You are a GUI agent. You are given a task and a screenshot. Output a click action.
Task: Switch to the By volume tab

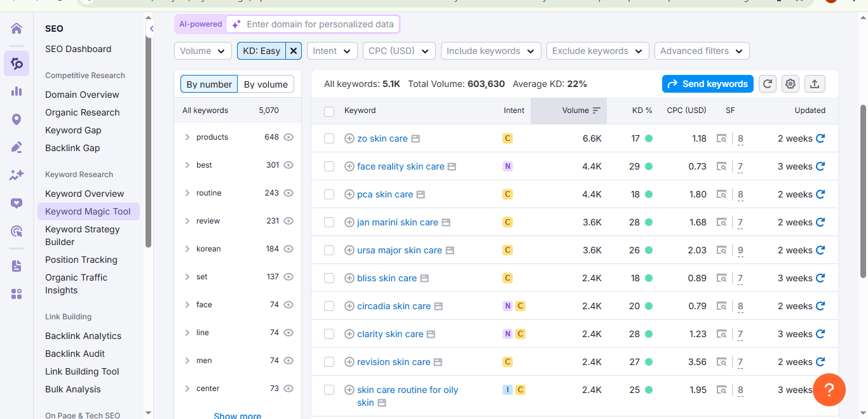point(265,83)
